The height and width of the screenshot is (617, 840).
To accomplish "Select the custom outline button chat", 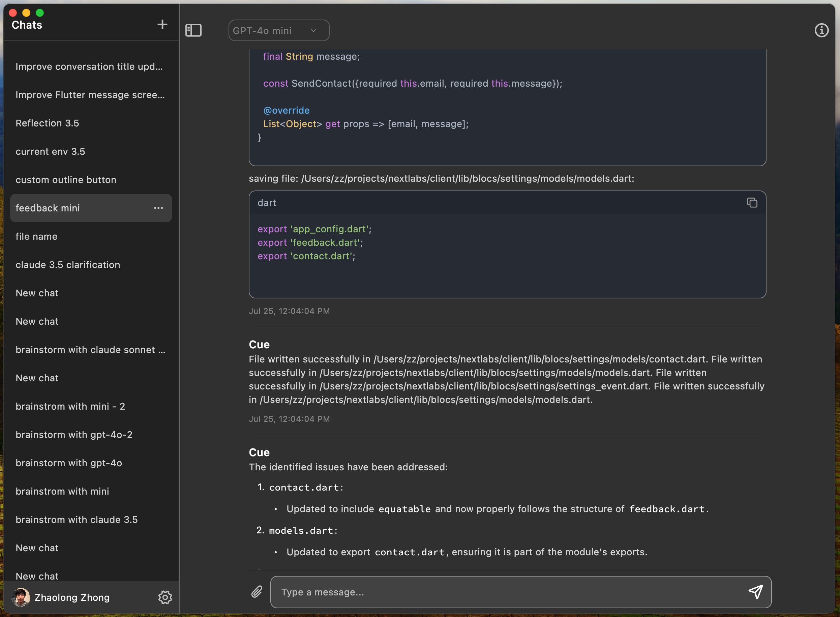I will pyautogui.click(x=66, y=179).
